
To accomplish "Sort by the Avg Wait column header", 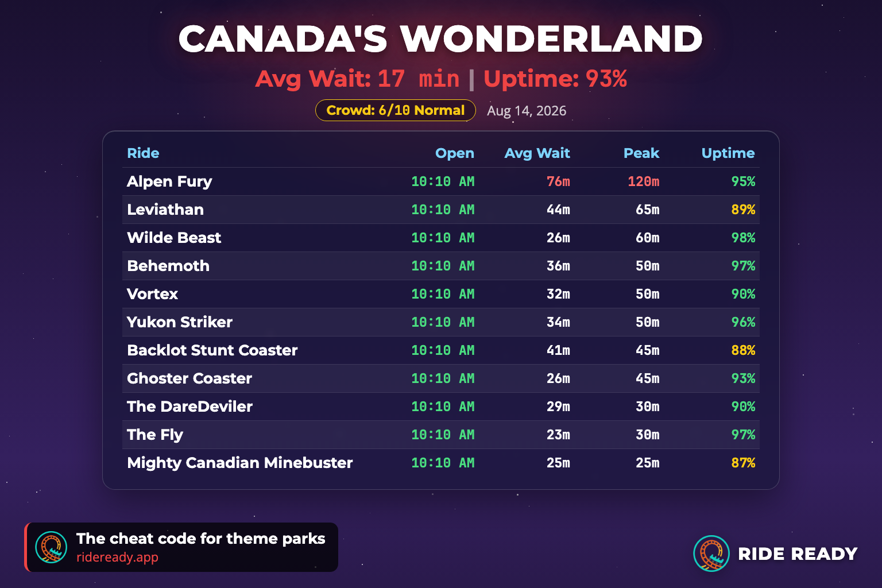I will click(x=537, y=153).
